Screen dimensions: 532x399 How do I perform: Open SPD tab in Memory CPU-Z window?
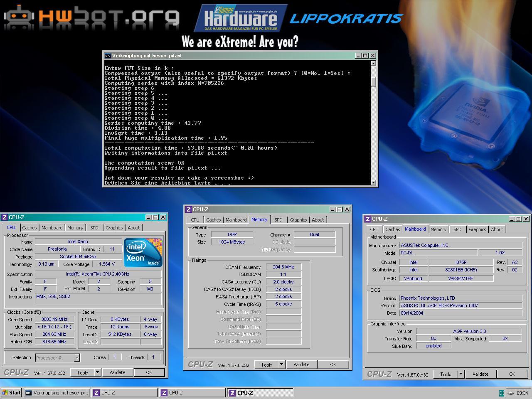click(278, 220)
